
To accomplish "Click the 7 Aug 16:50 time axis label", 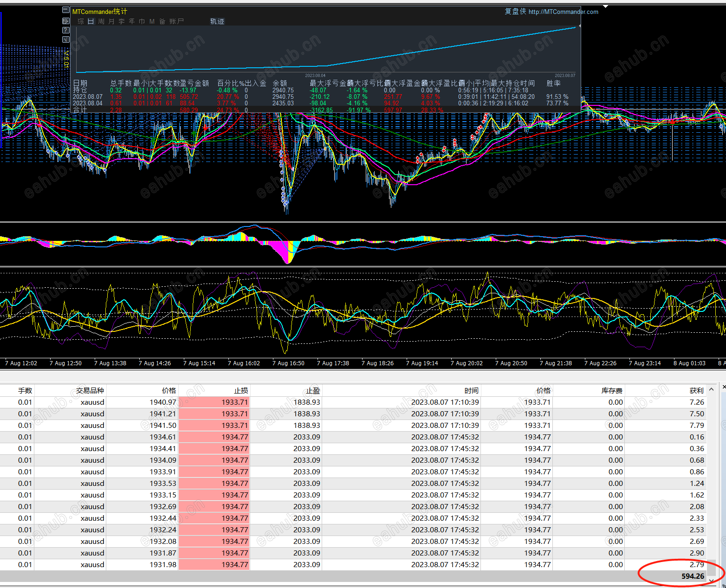I will click(x=288, y=363).
